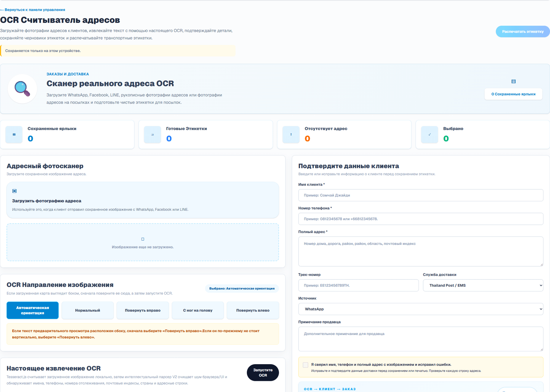Select Повернуть вправо orientation option
This screenshot has height=392, width=550.
pyautogui.click(x=143, y=310)
